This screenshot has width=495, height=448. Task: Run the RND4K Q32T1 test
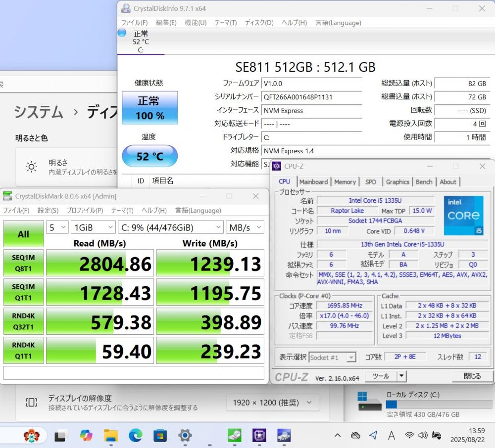[24, 321]
